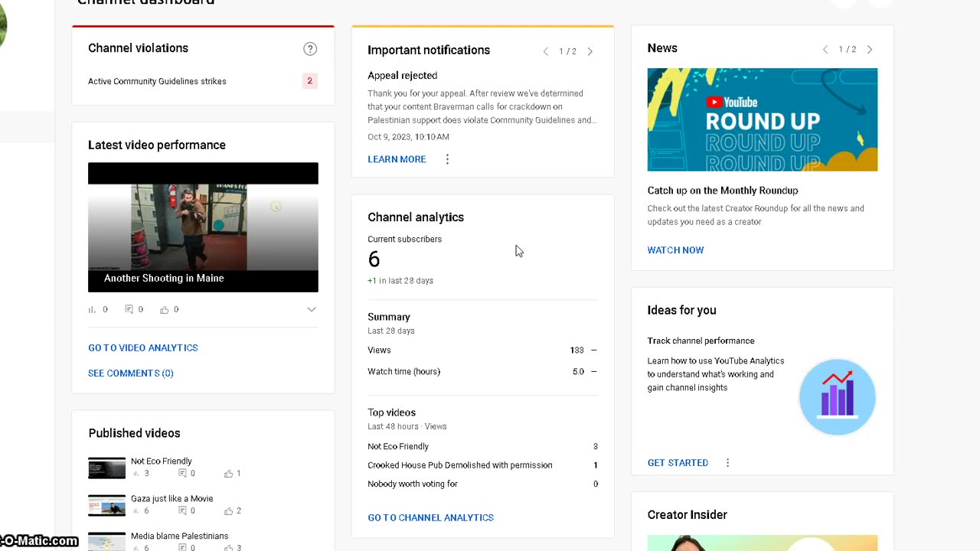Image resolution: width=980 pixels, height=551 pixels.
Task: Click WATCH NOW for Monthly Roundup
Action: (x=675, y=250)
